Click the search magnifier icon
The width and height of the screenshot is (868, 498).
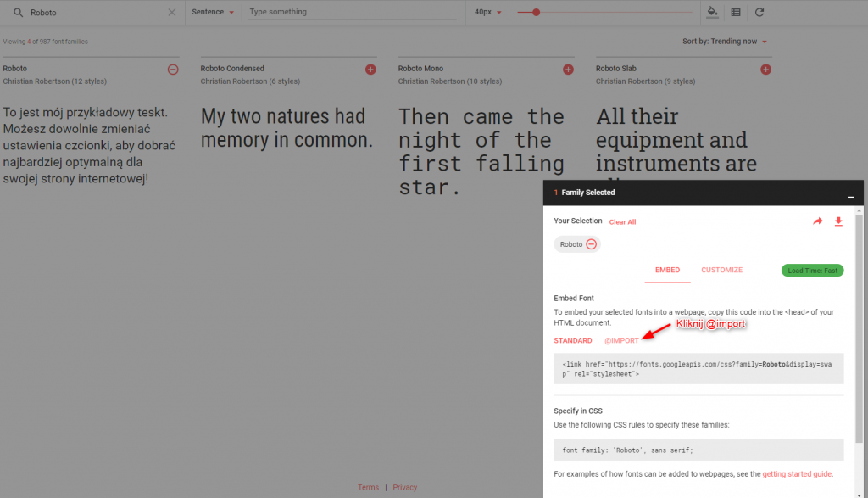pos(18,13)
